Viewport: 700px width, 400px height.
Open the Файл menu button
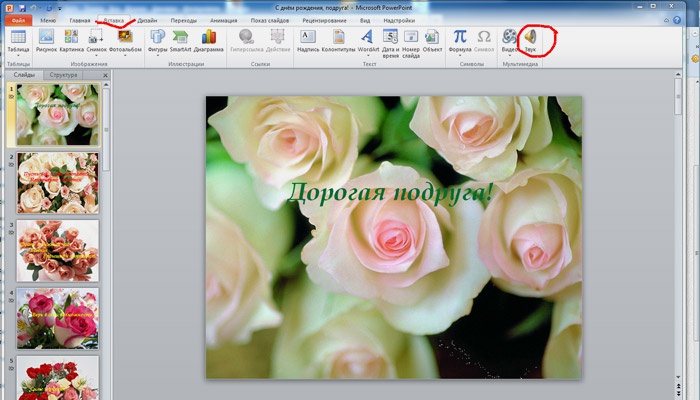pos(18,20)
